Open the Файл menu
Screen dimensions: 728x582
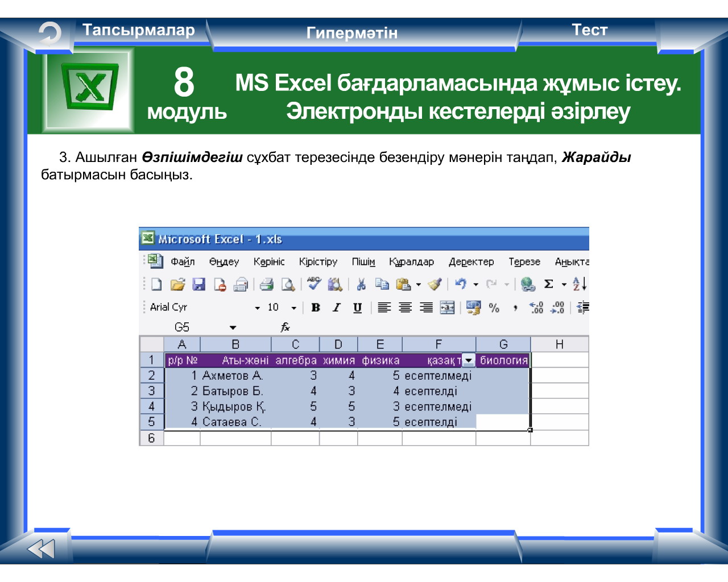tap(183, 261)
